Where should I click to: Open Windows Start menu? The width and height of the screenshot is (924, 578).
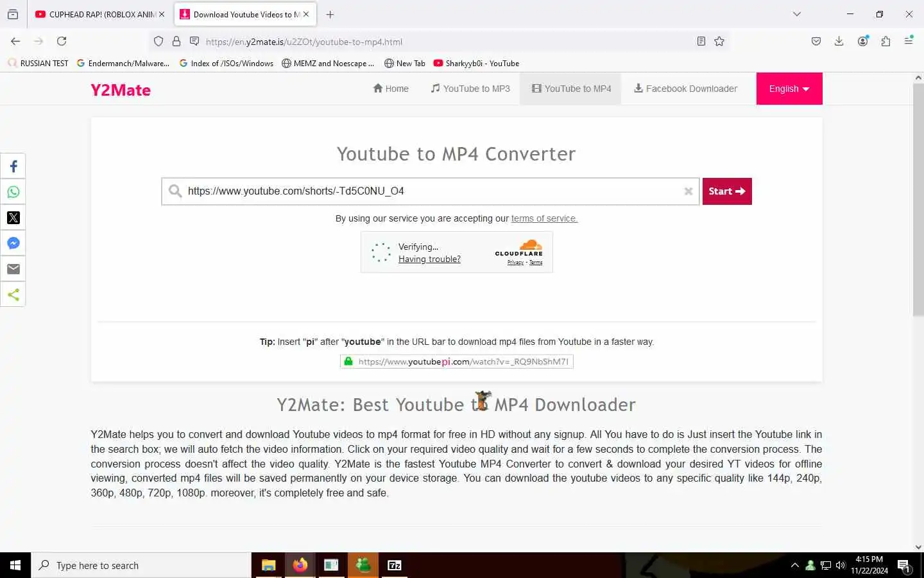pyautogui.click(x=15, y=565)
